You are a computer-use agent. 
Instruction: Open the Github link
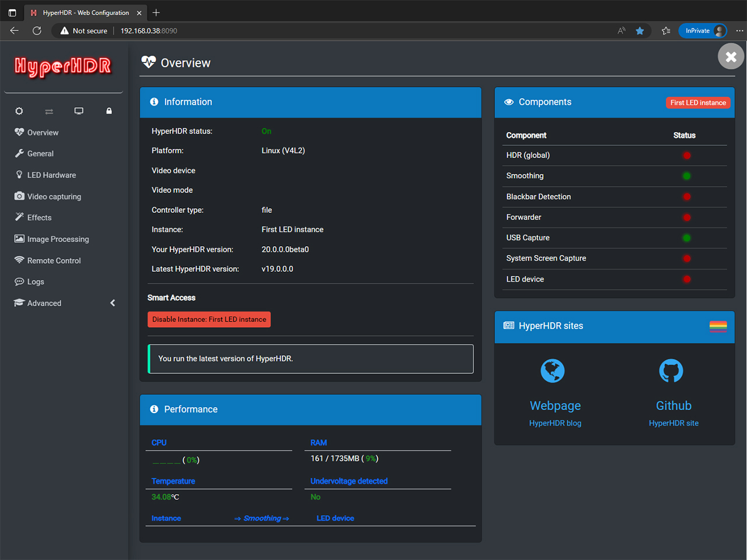tap(673, 405)
